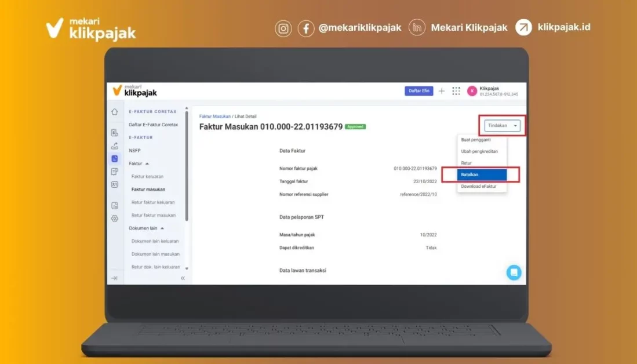Follow the Faktur Masukan breadcrumb link
Viewport: 637px width, 364px height.
point(215,116)
